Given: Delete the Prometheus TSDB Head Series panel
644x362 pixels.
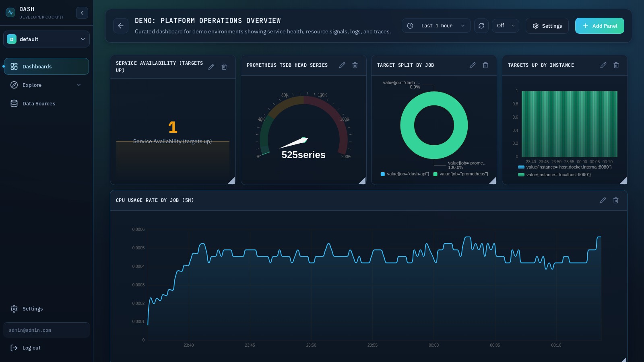Looking at the screenshot, I should 355,65.
